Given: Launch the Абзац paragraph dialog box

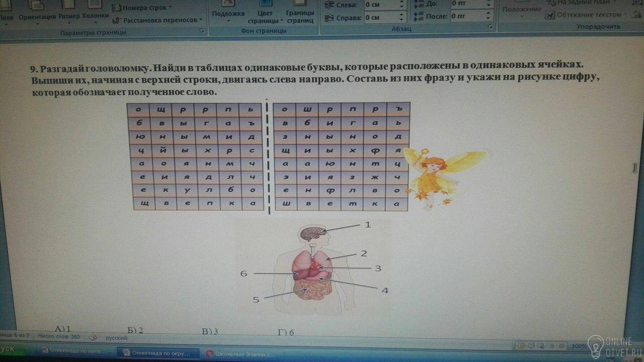Looking at the screenshot, I should coord(490,26).
